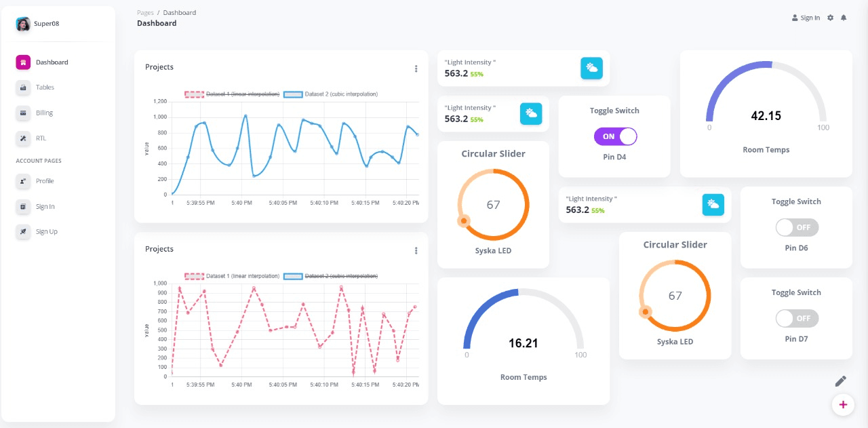Click the Tables sidebar icon
Screen dimensions: 868x428
(x=23, y=87)
